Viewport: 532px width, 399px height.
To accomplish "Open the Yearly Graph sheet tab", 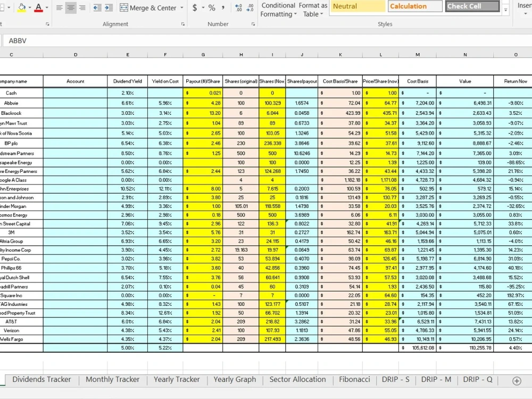I will [x=235, y=380].
